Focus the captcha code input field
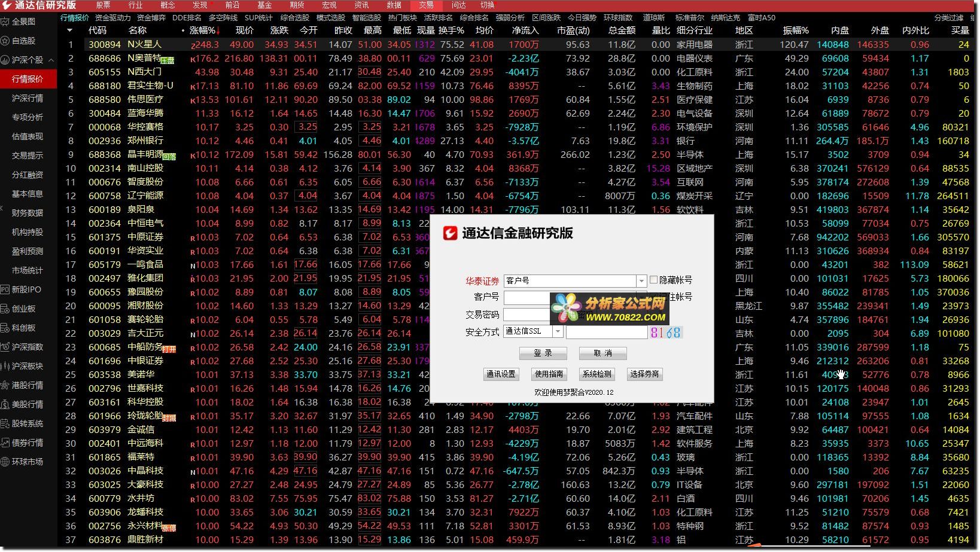Screen dimensions: 980x552 click(607, 332)
